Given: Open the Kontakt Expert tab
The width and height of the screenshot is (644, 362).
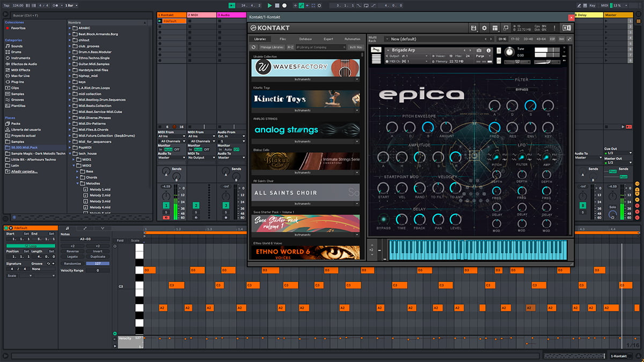Looking at the screenshot, I should click(x=328, y=39).
